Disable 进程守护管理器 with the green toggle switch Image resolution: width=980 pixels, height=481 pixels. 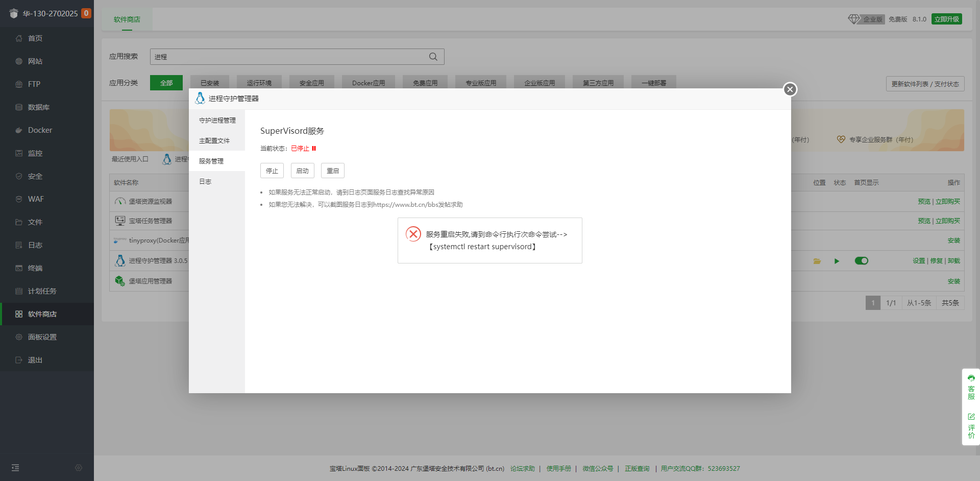pos(861,260)
